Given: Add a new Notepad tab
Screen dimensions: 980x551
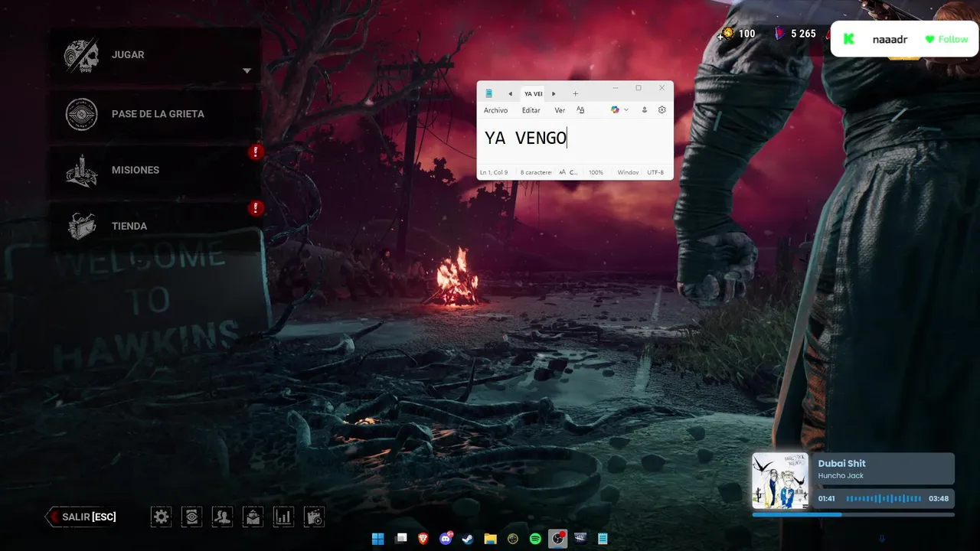Looking at the screenshot, I should point(576,93).
